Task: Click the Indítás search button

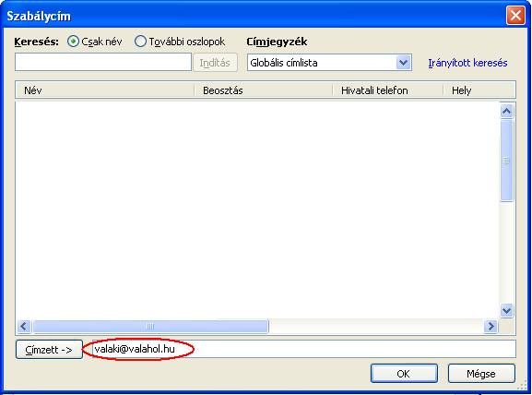Action: pyautogui.click(x=215, y=63)
